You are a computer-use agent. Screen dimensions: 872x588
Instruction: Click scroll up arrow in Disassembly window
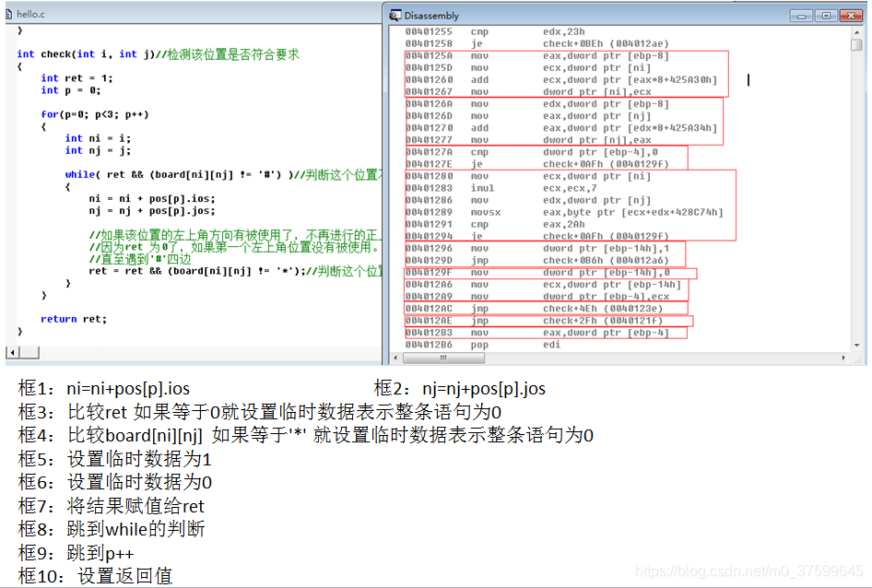(856, 33)
